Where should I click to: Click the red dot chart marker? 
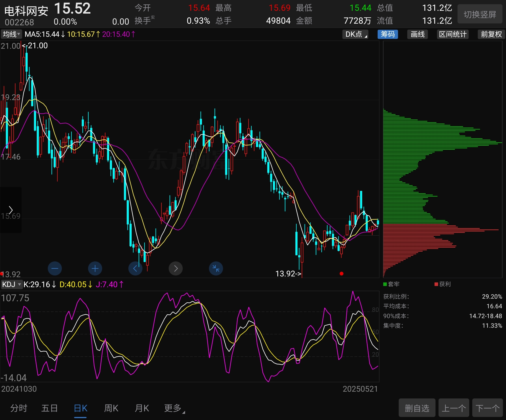coord(341,274)
